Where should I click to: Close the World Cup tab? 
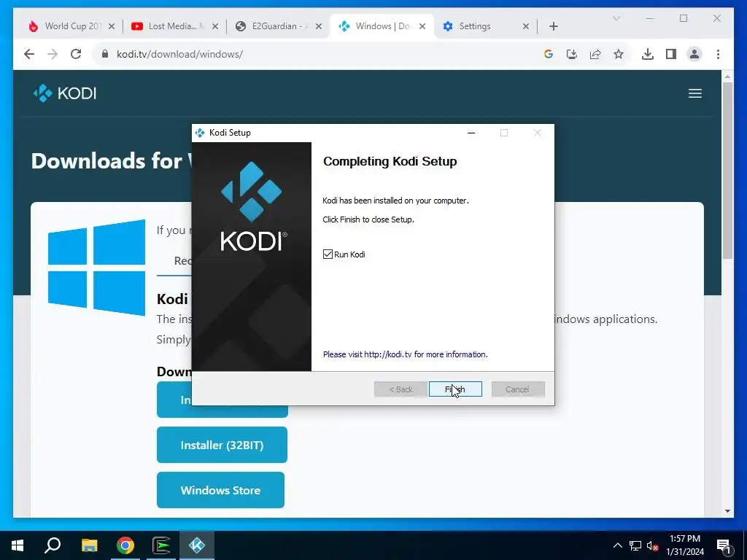(112, 26)
